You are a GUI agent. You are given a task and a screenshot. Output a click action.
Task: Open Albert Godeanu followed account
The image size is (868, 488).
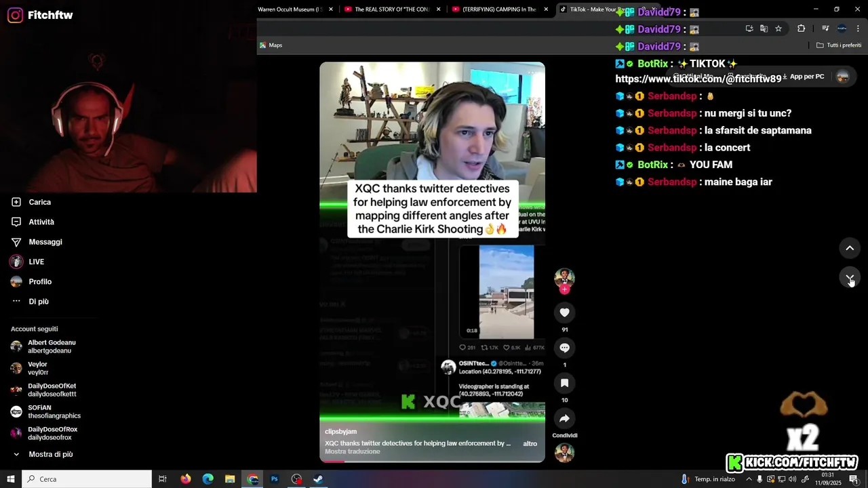(x=45, y=346)
